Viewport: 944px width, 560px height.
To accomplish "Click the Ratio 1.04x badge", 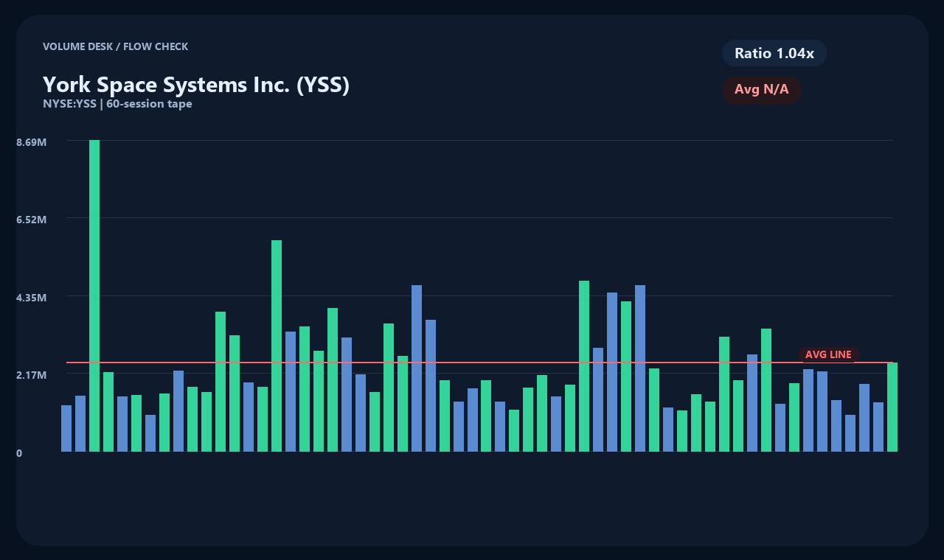I will [x=774, y=53].
